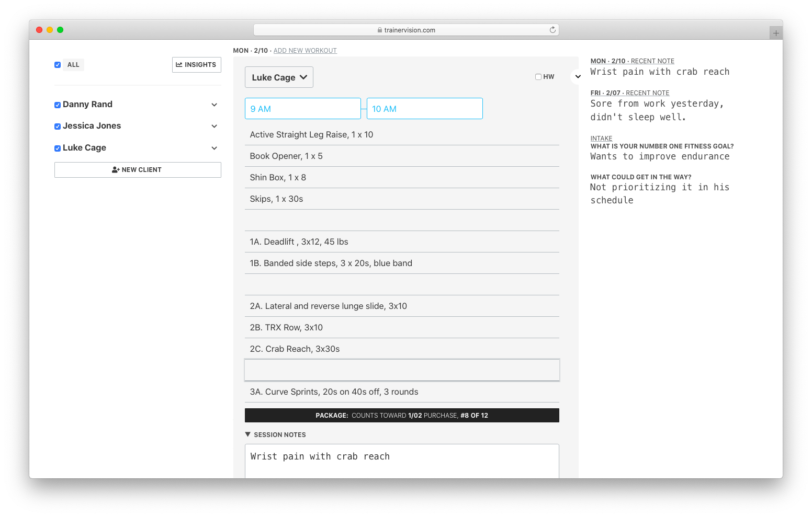Screen dimensions: 812x517
Task: Click the lock icon beside trainervision.com
Action: click(380, 30)
